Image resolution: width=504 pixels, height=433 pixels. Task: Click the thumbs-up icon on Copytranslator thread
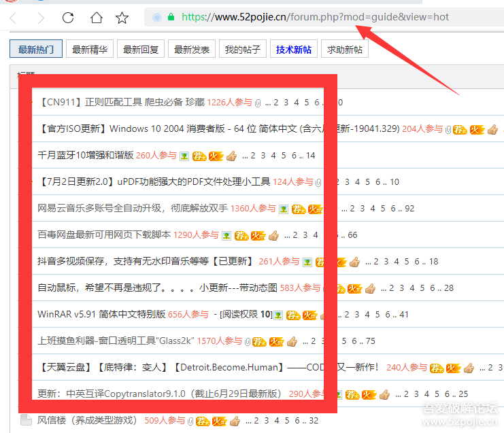click(x=385, y=394)
